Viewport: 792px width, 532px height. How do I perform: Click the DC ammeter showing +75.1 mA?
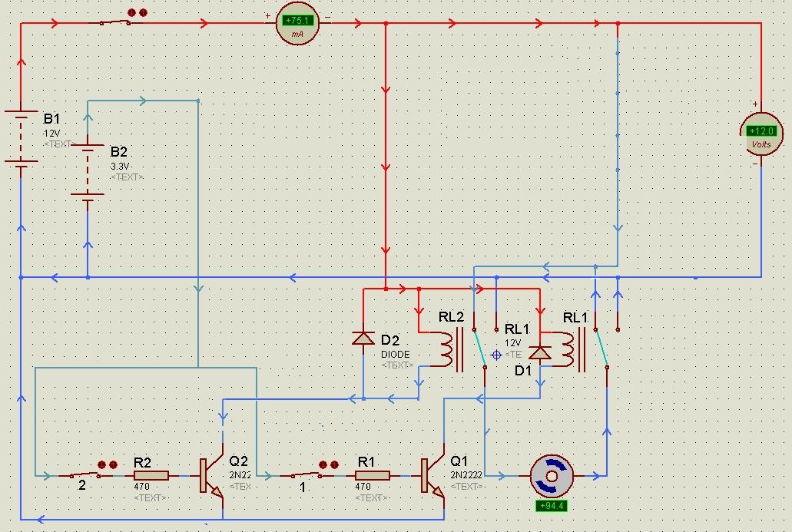click(x=297, y=24)
